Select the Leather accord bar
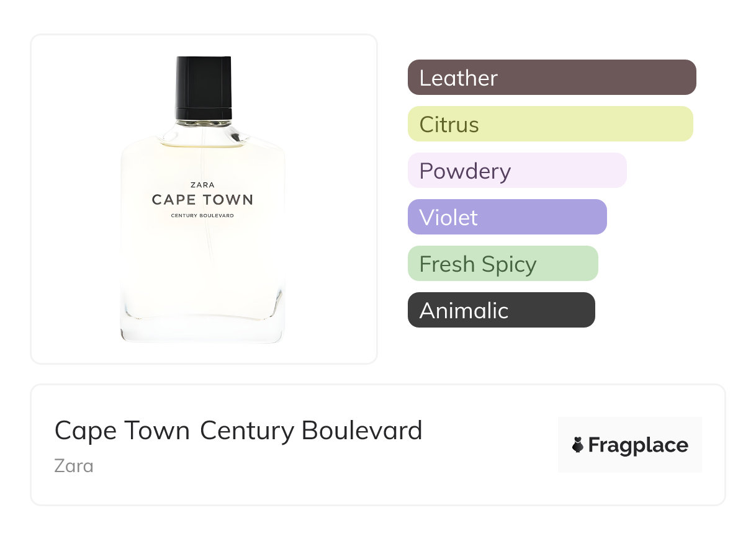 [551, 78]
